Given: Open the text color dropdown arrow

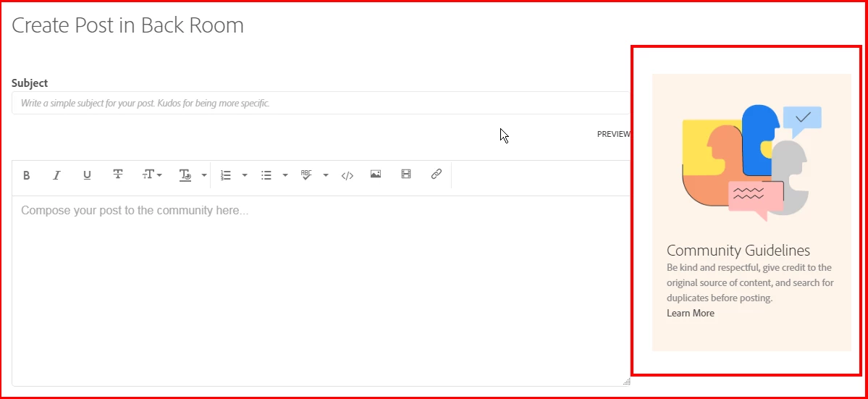Looking at the screenshot, I should (204, 175).
